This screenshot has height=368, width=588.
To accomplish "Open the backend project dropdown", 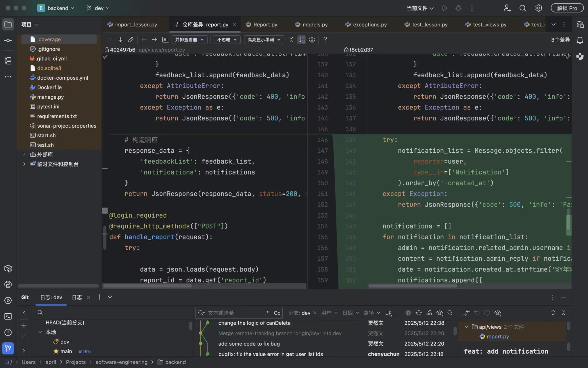I will 56,8.
